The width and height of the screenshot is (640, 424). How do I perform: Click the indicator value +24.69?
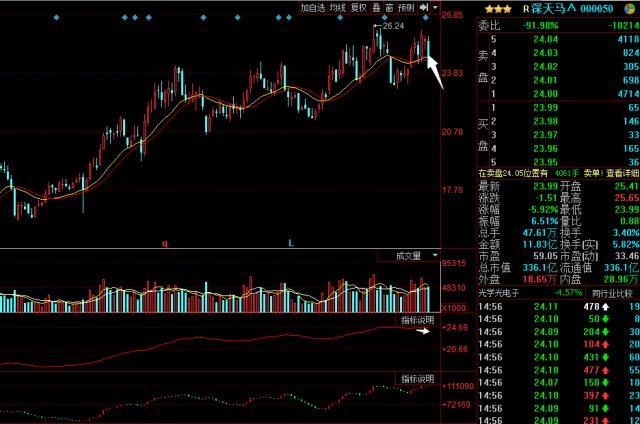(455, 327)
